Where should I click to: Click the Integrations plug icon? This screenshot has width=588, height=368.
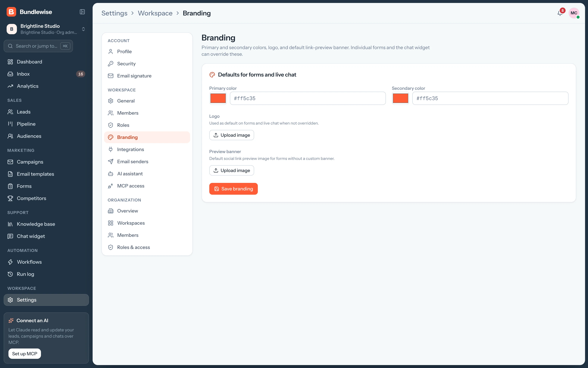[111, 149]
